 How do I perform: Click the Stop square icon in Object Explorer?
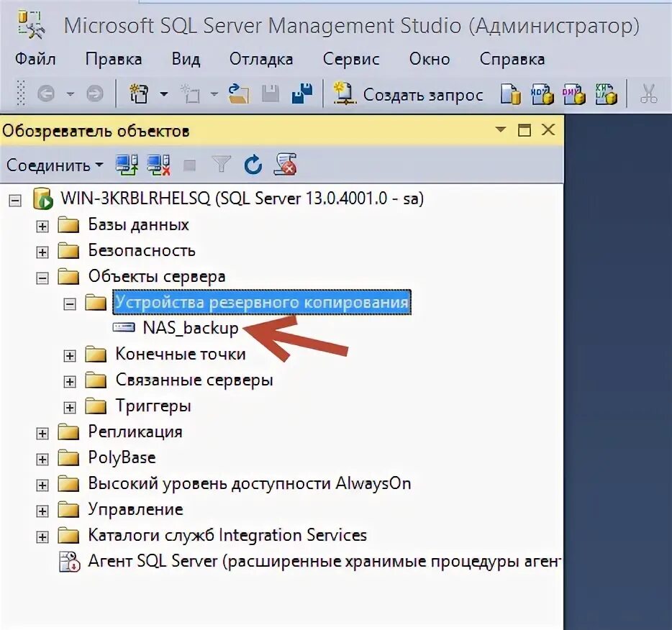pyautogui.click(x=189, y=165)
